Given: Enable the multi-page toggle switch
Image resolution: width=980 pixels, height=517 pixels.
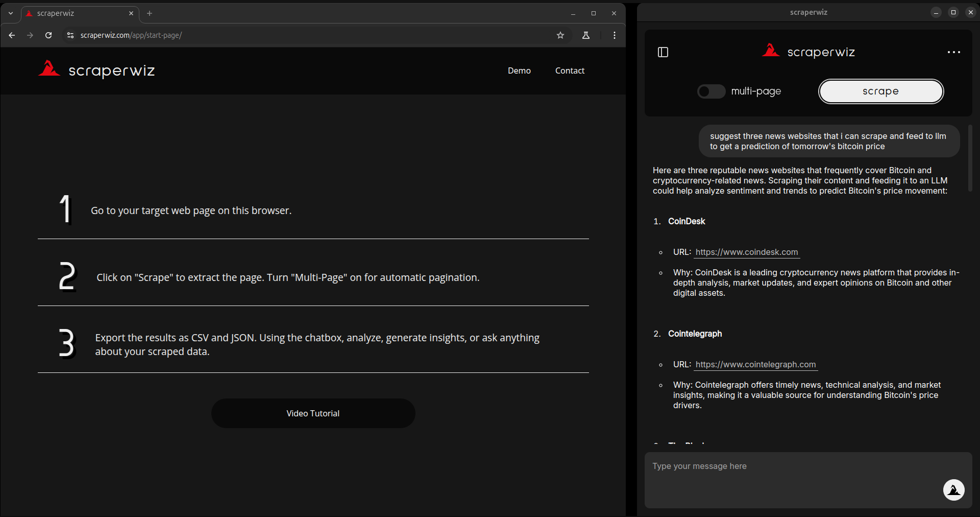Looking at the screenshot, I should [711, 91].
